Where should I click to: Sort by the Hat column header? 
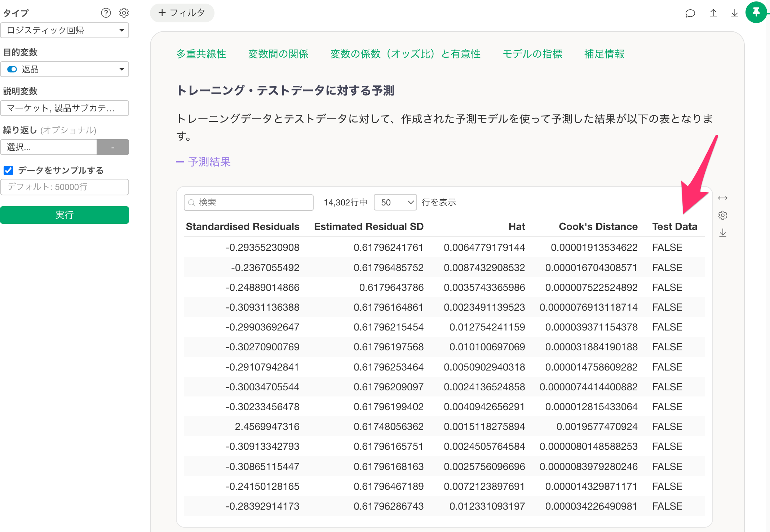(x=517, y=226)
